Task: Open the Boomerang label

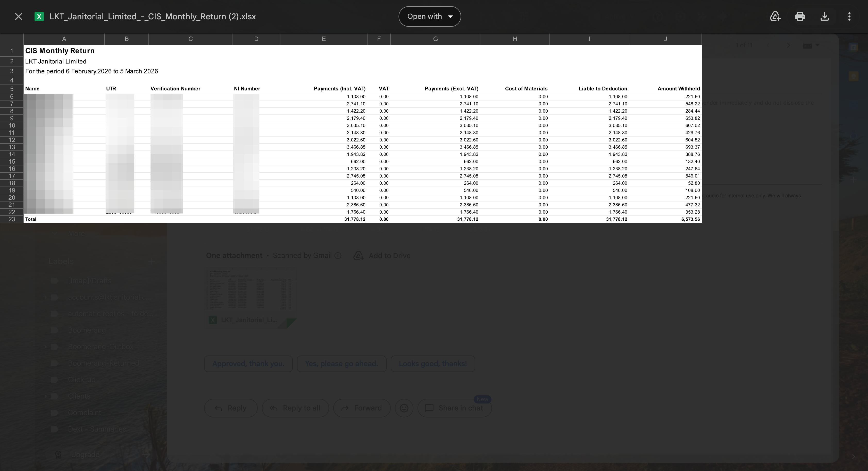Action: (87, 330)
